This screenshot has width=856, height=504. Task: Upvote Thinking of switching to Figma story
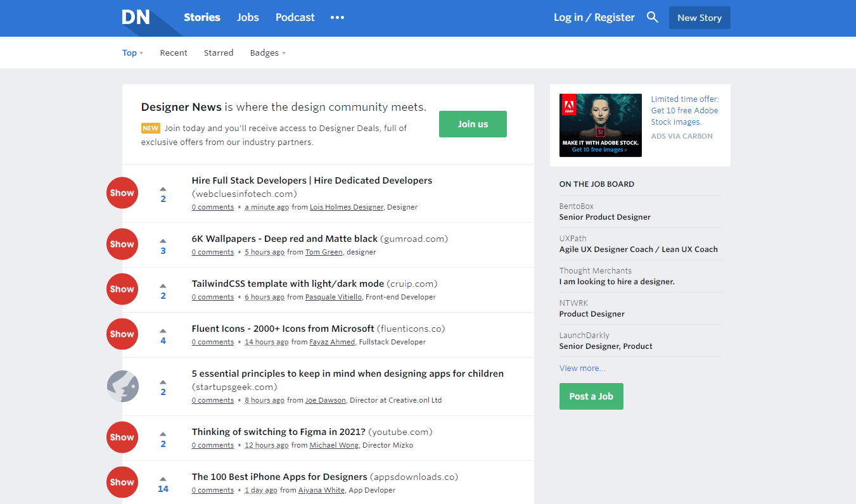[163, 434]
